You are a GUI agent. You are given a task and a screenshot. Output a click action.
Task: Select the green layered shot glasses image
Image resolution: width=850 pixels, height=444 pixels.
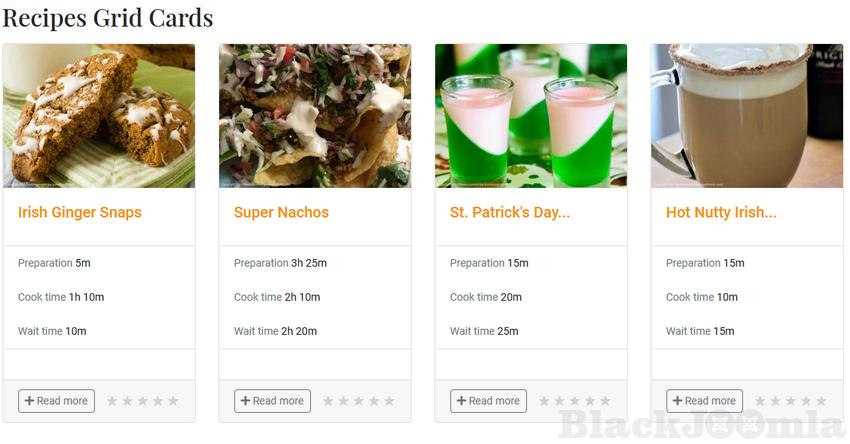pyautogui.click(x=531, y=116)
